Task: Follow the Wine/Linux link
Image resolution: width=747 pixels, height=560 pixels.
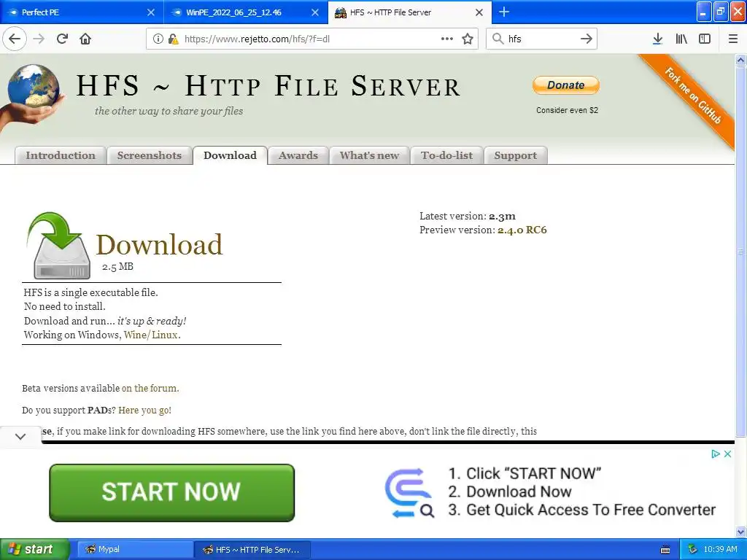Action: coord(151,335)
